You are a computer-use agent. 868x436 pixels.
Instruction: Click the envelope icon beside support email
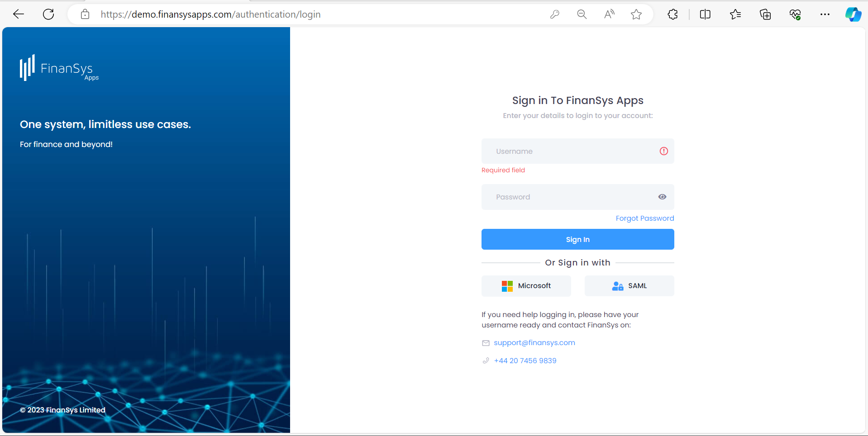pyautogui.click(x=486, y=343)
